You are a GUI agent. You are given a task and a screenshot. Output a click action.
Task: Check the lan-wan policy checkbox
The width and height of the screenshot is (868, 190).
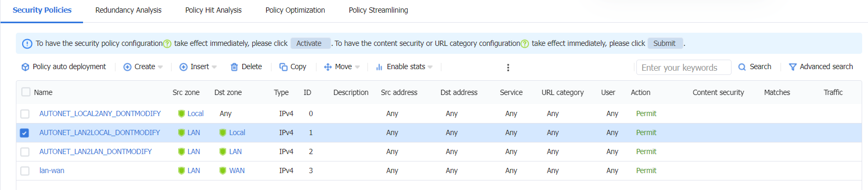(x=25, y=171)
